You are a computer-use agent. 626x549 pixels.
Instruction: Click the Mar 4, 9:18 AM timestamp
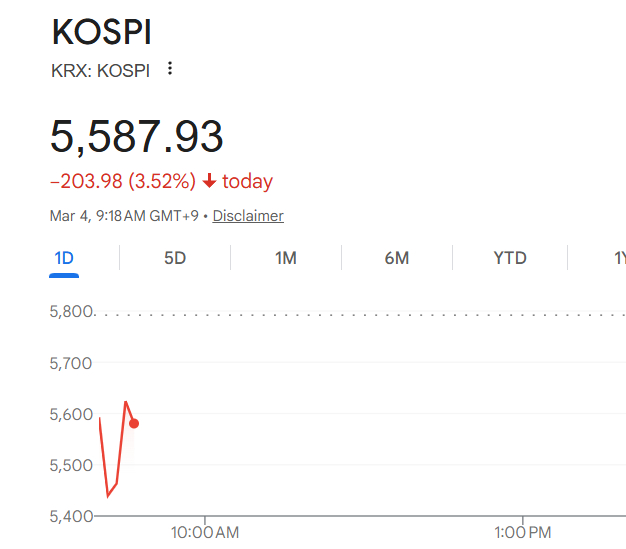(x=123, y=216)
